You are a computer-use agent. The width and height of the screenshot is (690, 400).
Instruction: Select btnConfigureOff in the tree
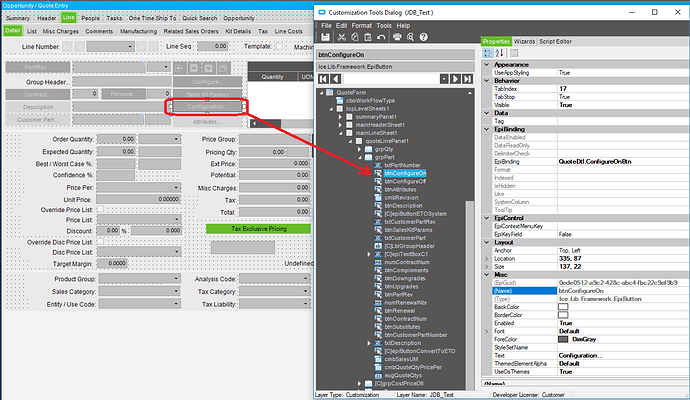405,181
